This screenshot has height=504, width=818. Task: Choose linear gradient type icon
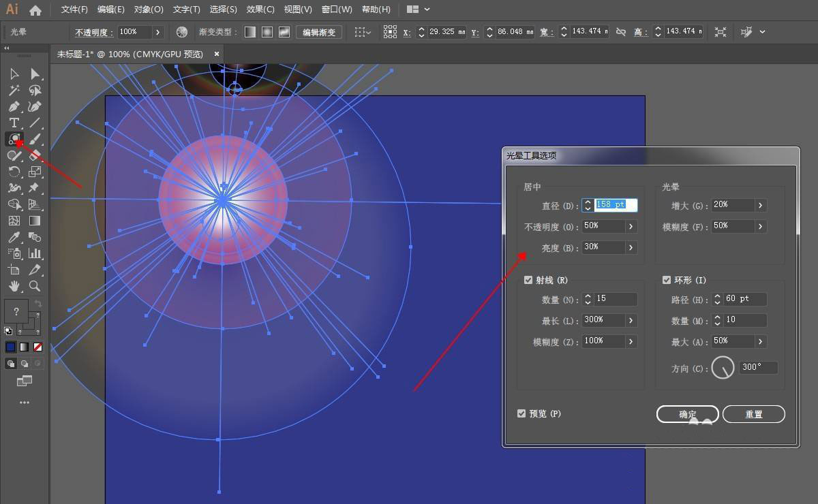point(250,32)
